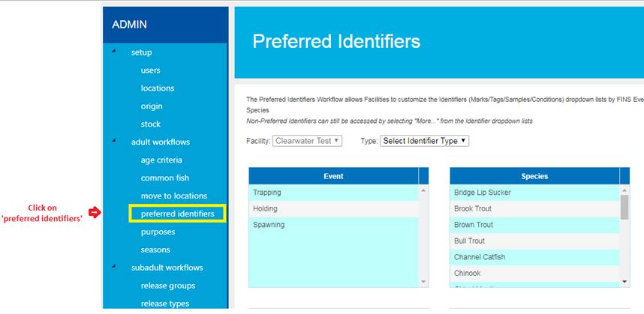644x314 pixels.
Task: Collapse the setup tree section
Action: [x=115, y=52]
